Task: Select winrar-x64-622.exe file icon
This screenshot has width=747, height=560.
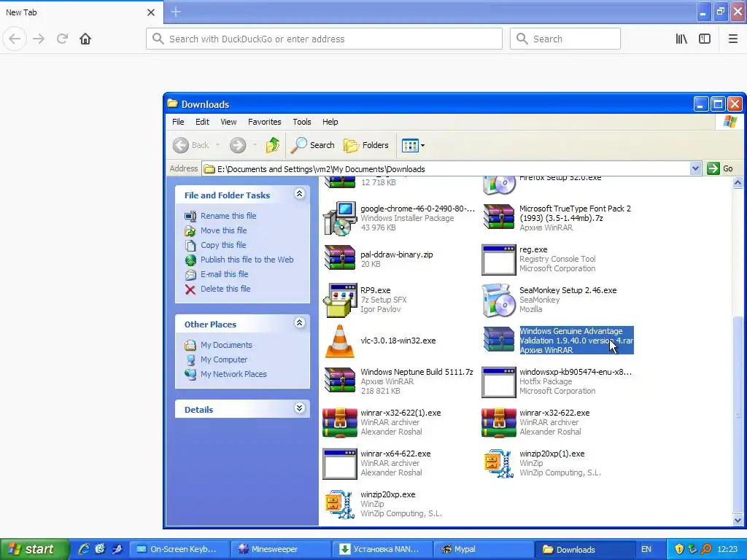Action: click(x=340, y=463)
